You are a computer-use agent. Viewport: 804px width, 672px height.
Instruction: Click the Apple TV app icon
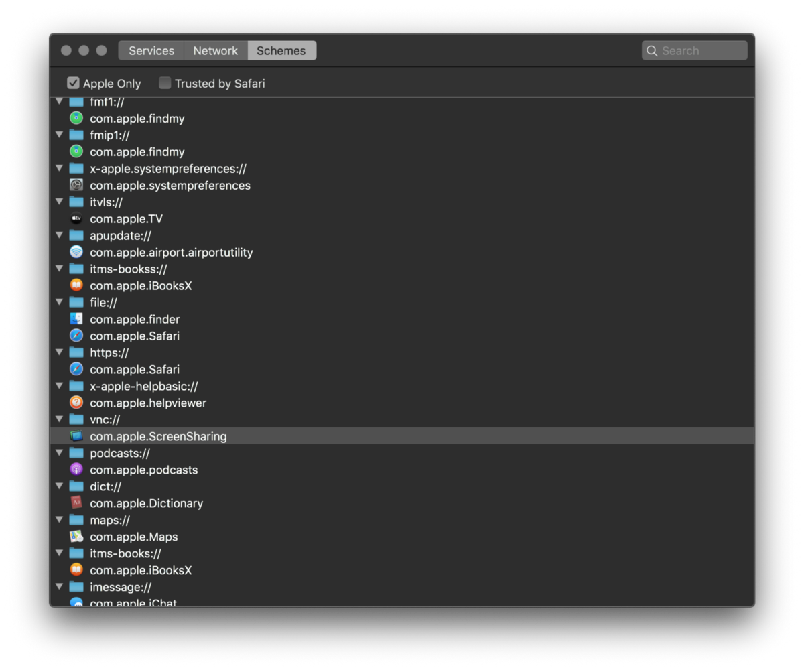tap(76, 219)
